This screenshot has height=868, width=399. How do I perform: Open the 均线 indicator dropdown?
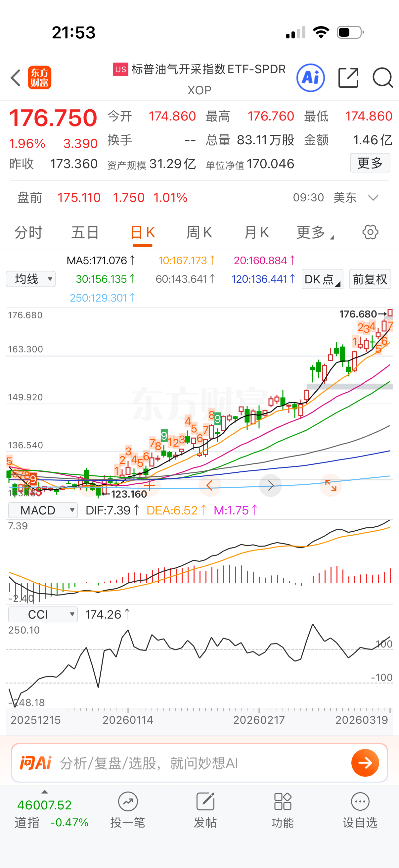[31, 279]
